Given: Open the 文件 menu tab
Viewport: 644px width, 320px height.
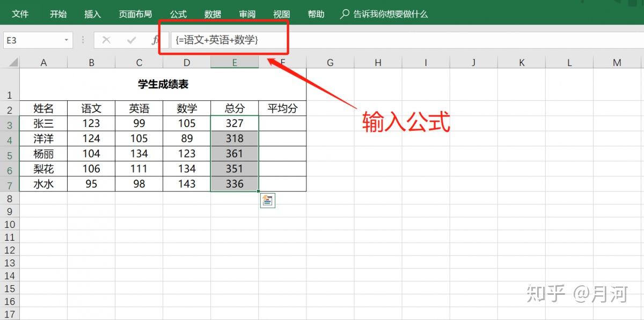Looking at the screenshot, I should click(x=20, y=14).
